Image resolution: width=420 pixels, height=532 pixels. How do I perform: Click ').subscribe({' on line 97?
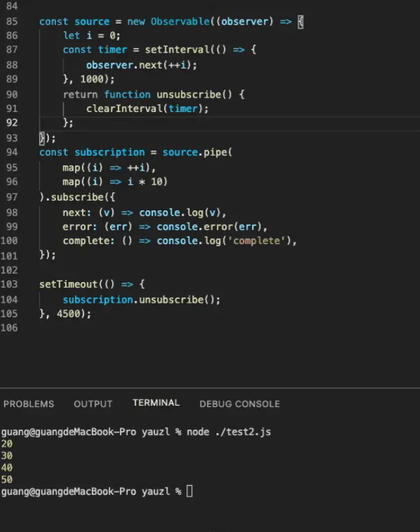point(77,197)
